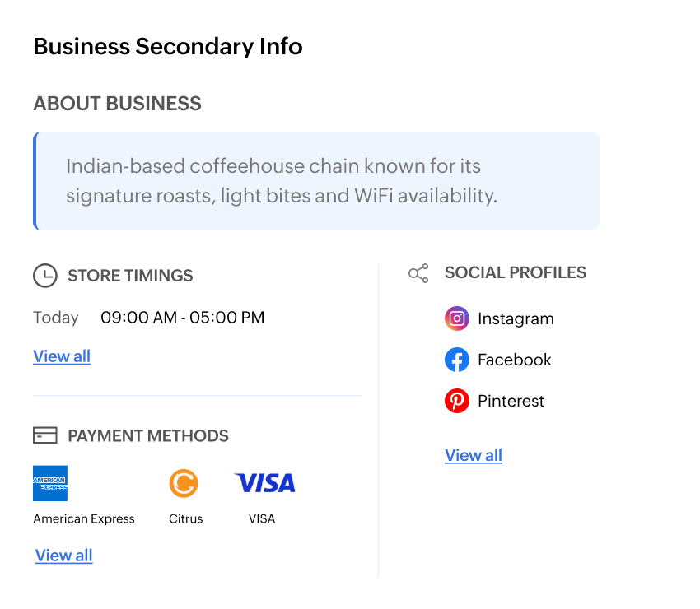Open View all under Payment Methods

coord(64,556)
